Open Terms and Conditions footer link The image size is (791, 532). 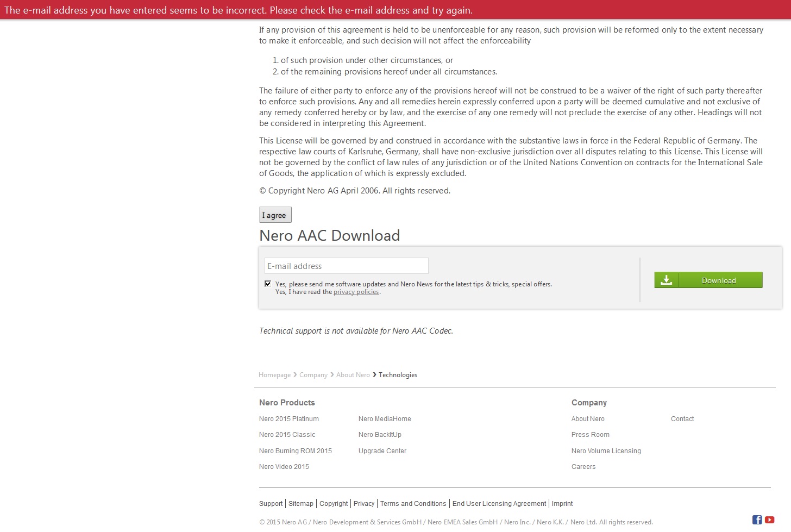pos(413,504)
